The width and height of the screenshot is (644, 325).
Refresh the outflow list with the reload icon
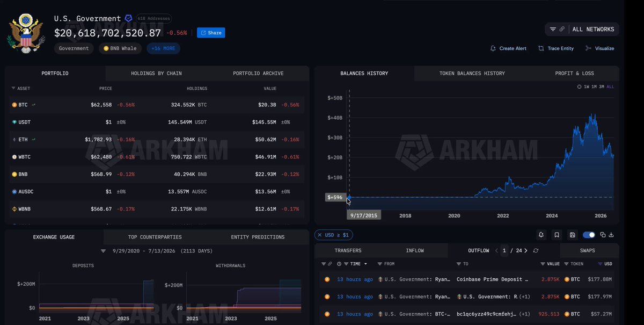point(536,251)
